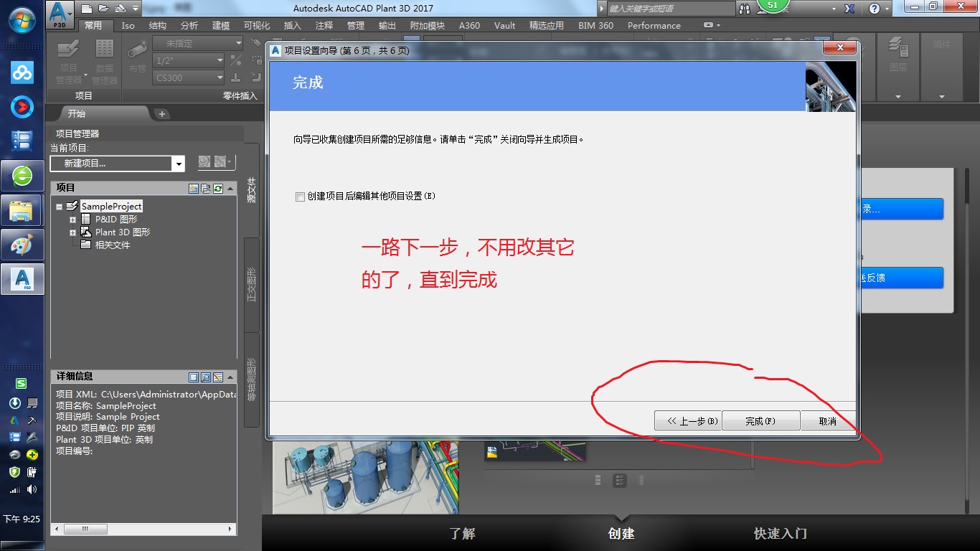Click the Open folder icon in quick access toolbar
This screenshot has height=551, width=980.
103,9
